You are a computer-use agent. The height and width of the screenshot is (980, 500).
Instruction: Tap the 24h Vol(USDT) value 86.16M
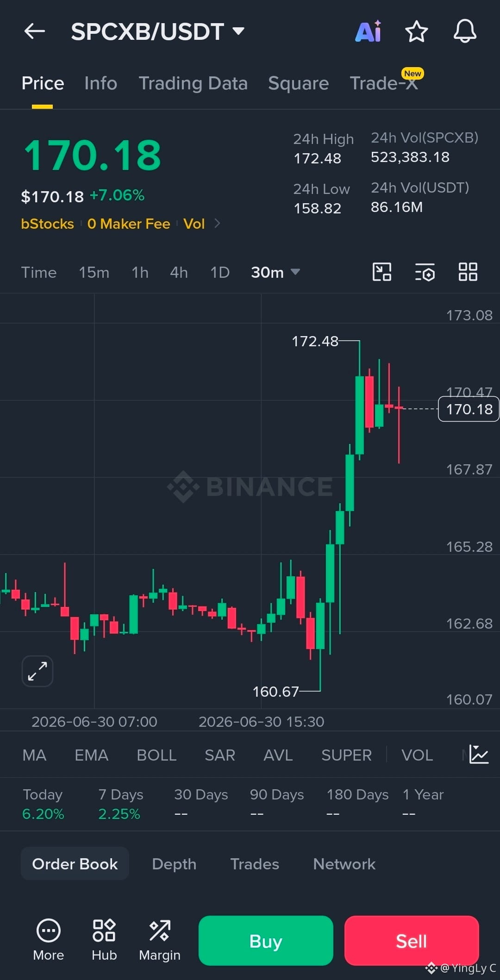(x=397, y=207)
